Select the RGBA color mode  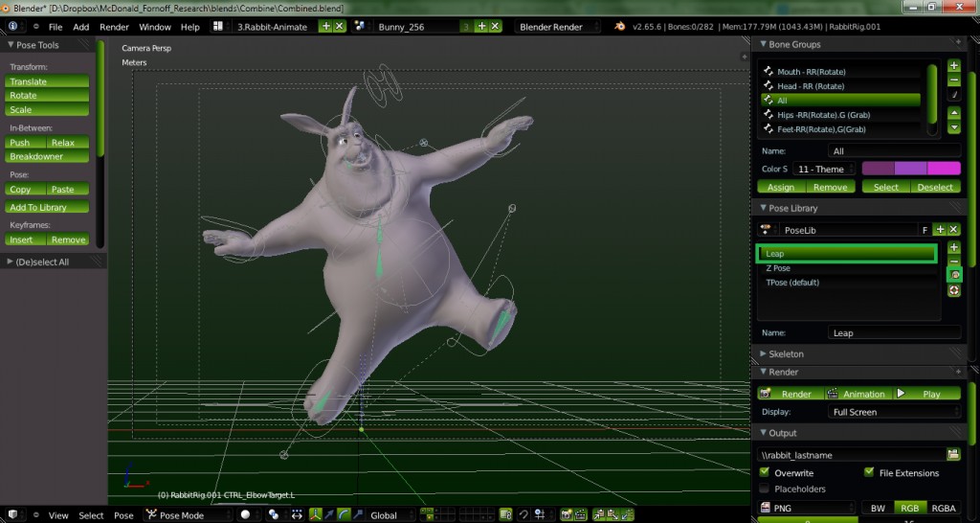(943, 508)
